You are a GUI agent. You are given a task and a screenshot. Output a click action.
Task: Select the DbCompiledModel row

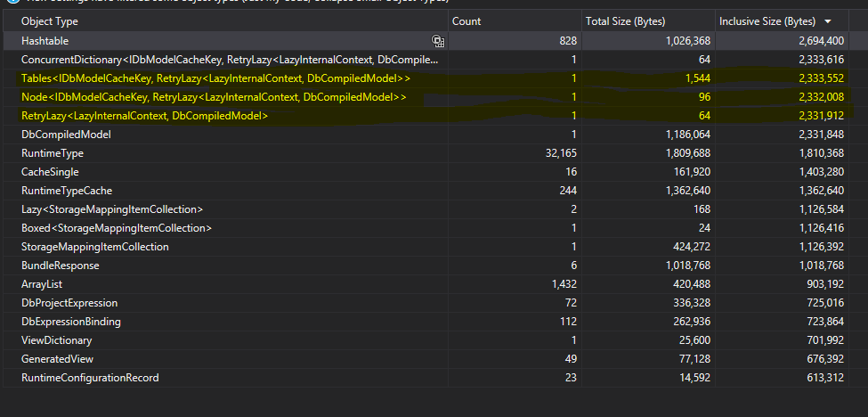coord(426,135)
